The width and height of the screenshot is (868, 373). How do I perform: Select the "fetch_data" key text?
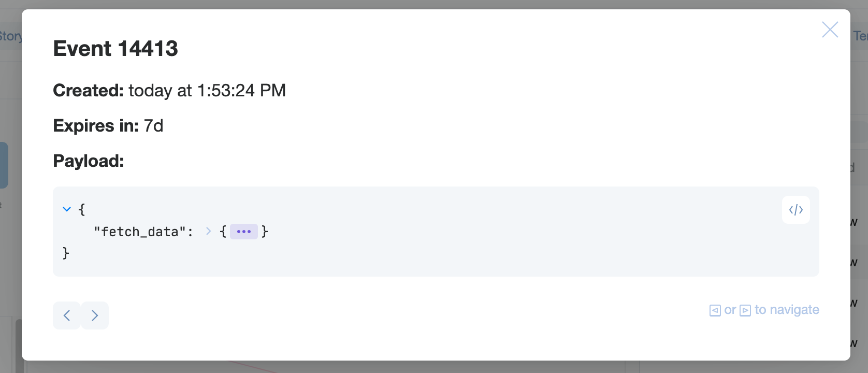click(140, 232)
